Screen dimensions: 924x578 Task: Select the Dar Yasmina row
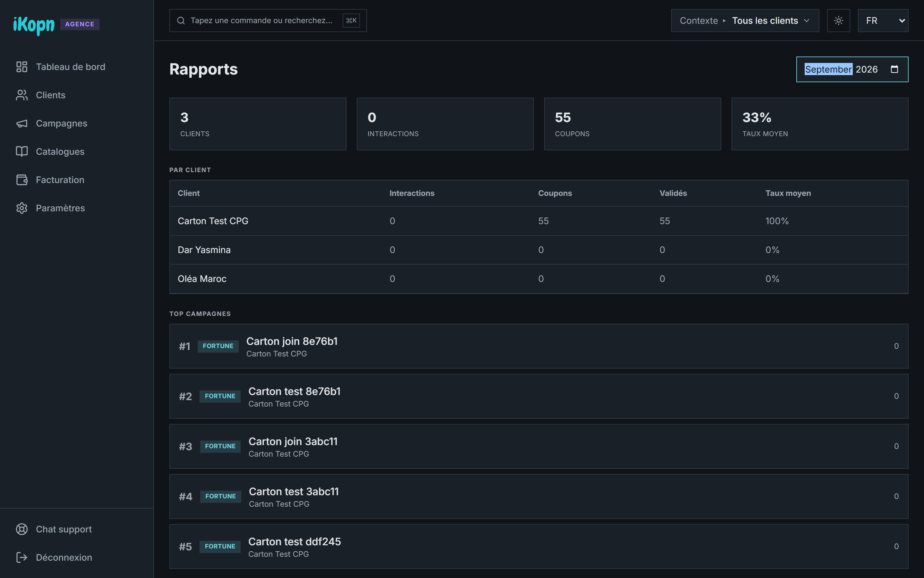pyautogui.click(x=539, y=250)
